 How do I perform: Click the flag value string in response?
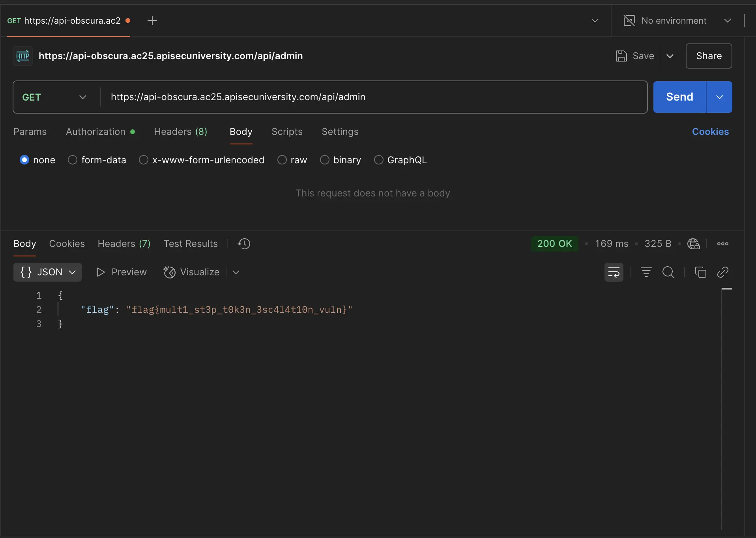point(239,310)
